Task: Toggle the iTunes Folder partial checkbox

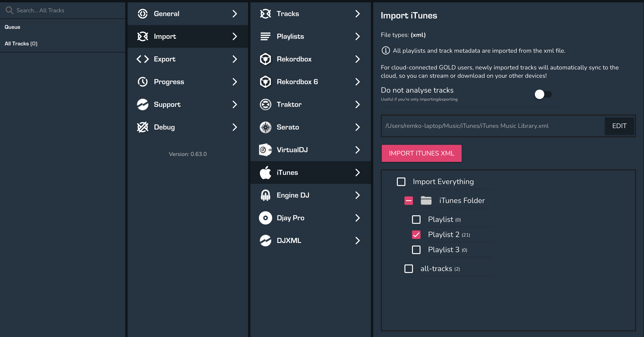Action: (x=409, y=200)
